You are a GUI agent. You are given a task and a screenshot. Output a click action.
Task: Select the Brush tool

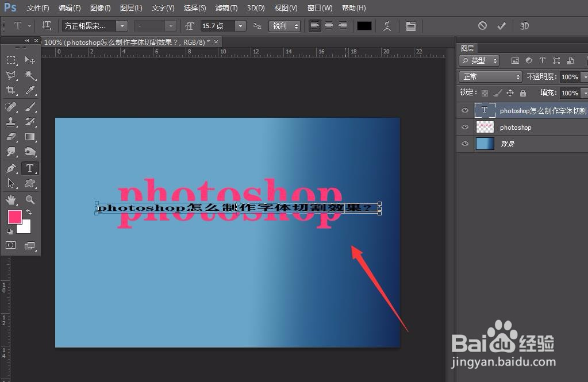(30, 107)
